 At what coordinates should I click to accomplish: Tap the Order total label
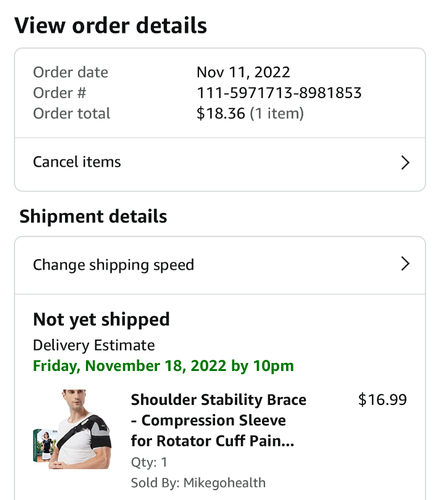[72, 114]
